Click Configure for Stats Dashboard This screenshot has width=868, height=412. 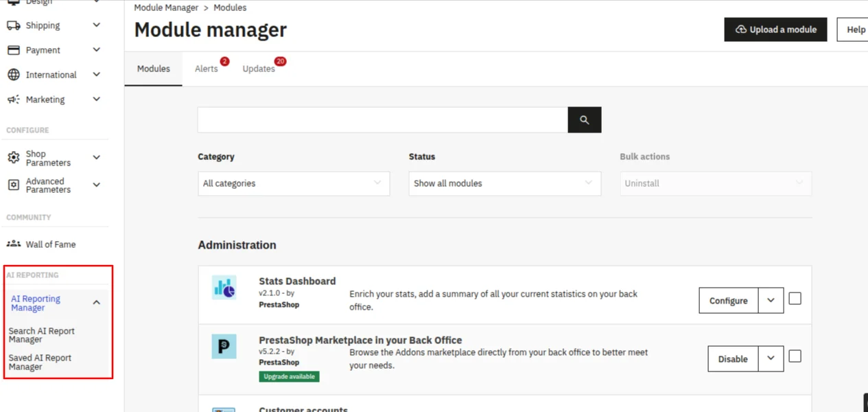click(729, 301)
